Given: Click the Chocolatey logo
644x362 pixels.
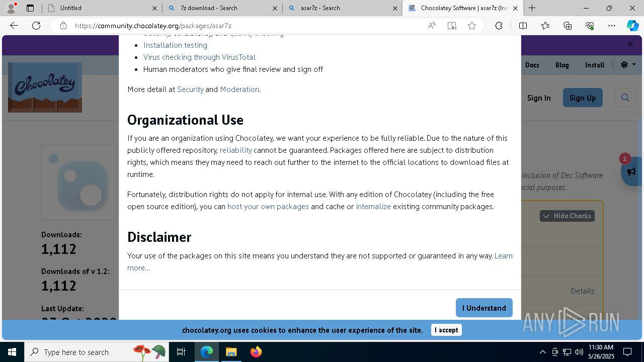Looking at the screenshot, I should pos(45,87).
